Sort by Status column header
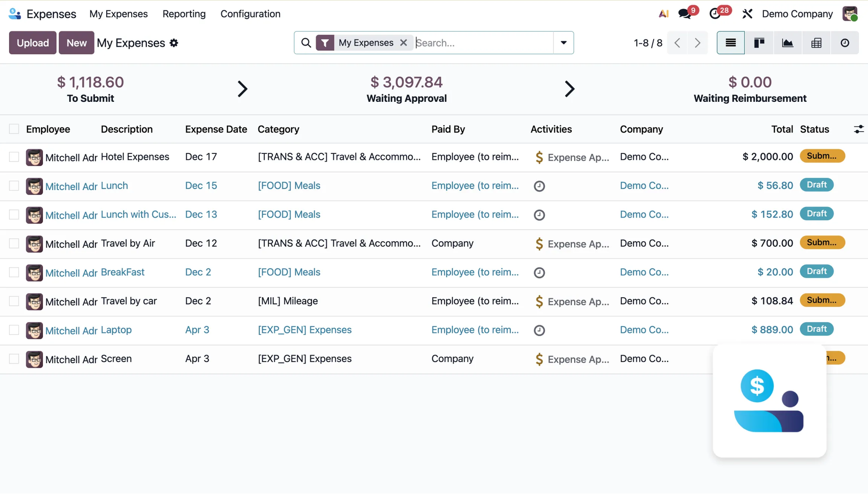Screen dimensions: 868x494 814,129
